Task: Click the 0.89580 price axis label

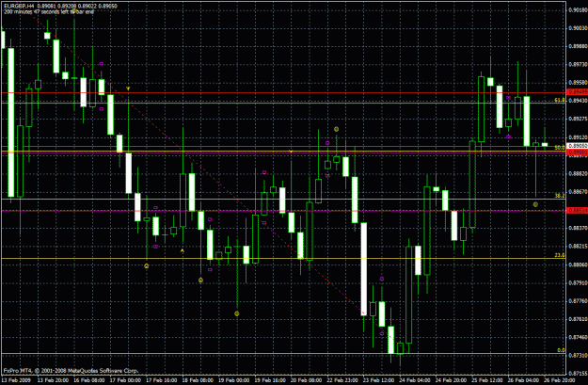Action: tap(578, 83)
